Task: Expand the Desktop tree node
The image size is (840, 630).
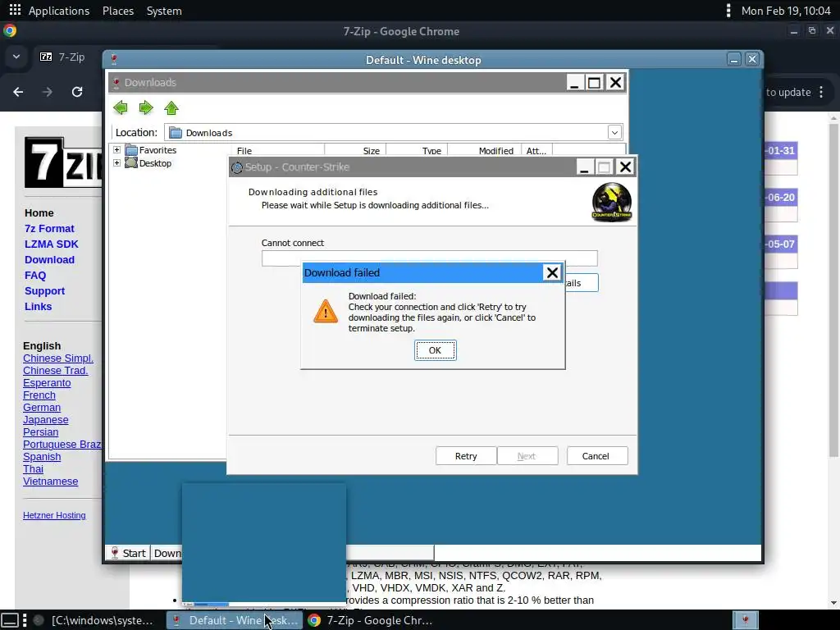Action: (116, 163)
